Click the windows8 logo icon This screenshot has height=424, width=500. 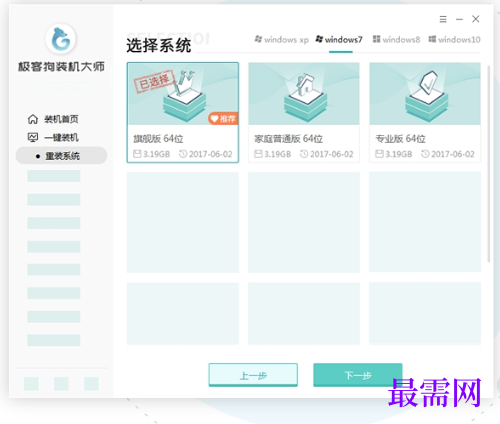pyautogui.click(x=376, y=39)
